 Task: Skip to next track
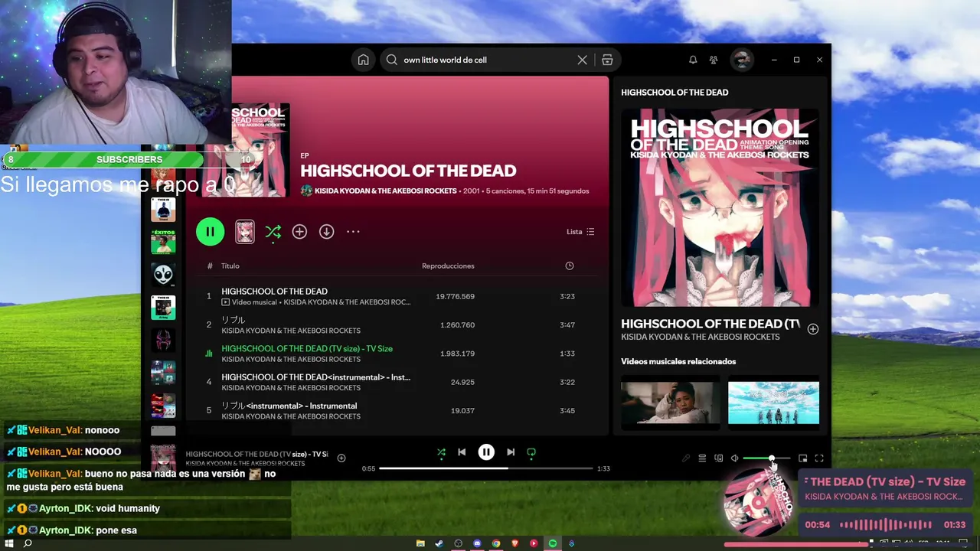click(511, 452)
